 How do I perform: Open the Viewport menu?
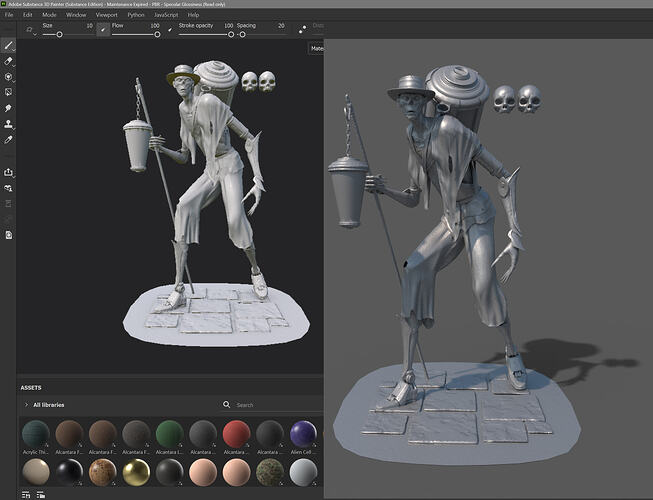pyautogui.click(x=106, y=15)
